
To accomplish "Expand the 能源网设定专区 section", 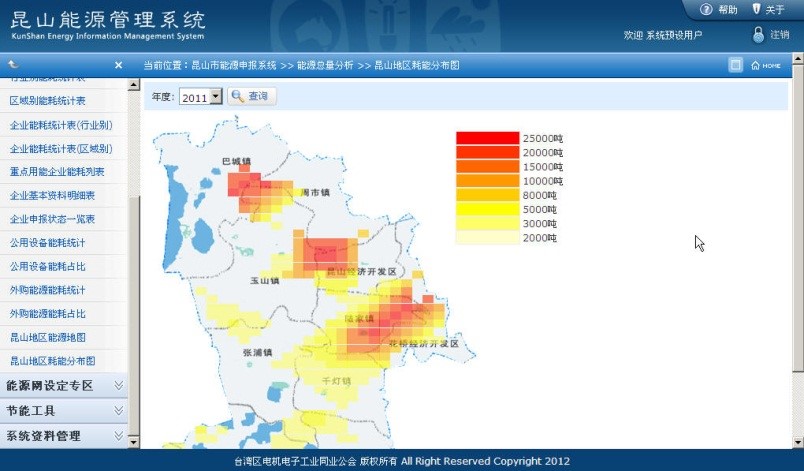I will tap(119, 385).
